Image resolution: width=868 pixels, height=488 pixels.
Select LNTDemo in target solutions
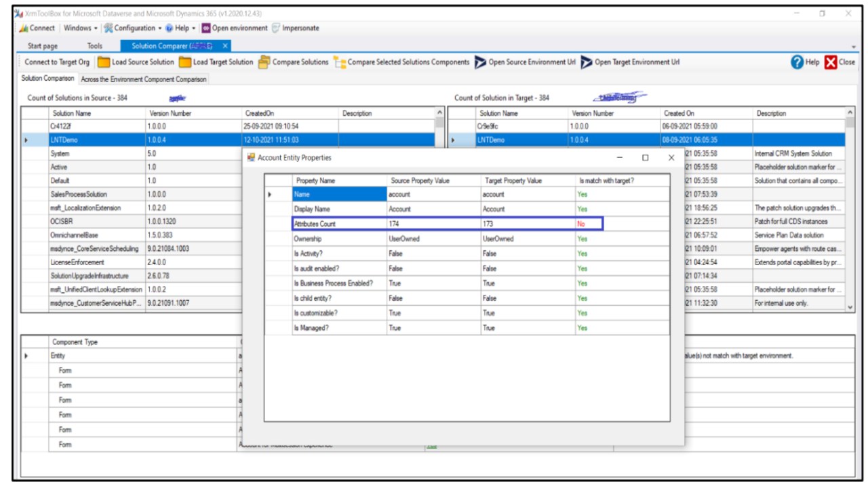tap(647, 140)
